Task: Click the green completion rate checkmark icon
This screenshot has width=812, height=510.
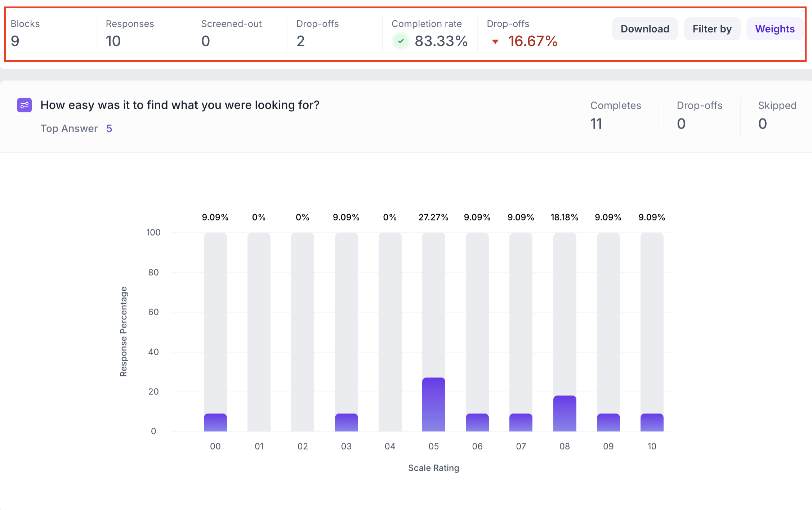Action: coord(401,41)
